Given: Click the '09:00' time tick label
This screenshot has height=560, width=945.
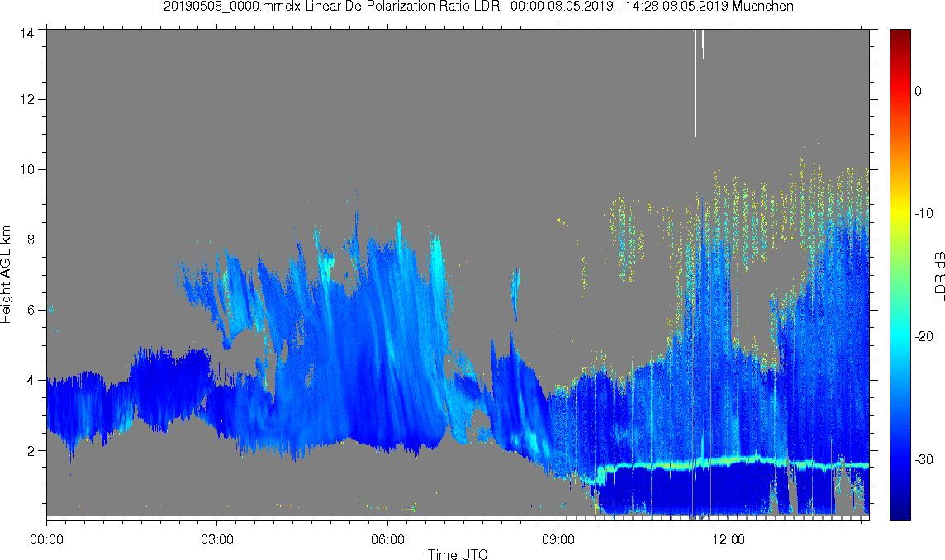Looking at the screenshot, I should [x=558, y=539].
